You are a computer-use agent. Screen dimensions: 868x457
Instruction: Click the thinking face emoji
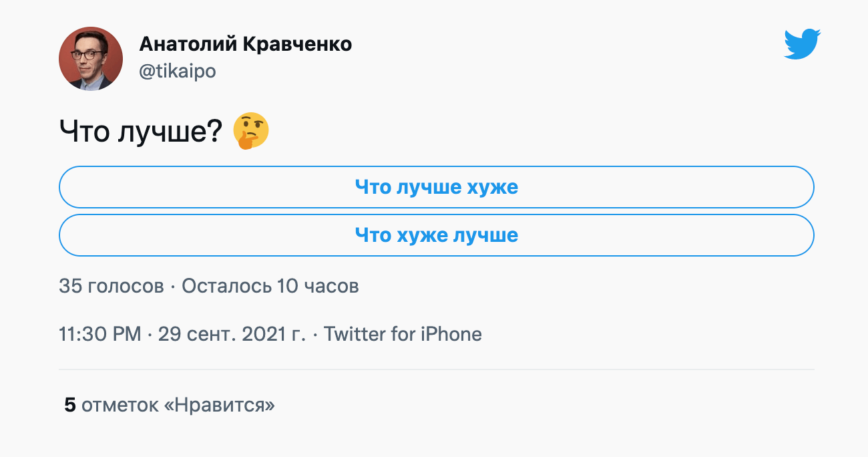click(250, 131)
